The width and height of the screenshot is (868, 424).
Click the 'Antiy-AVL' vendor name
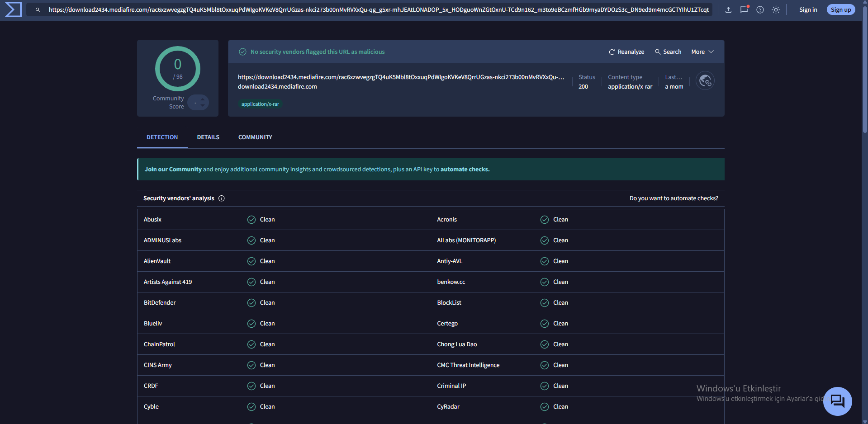click(450, 261)
